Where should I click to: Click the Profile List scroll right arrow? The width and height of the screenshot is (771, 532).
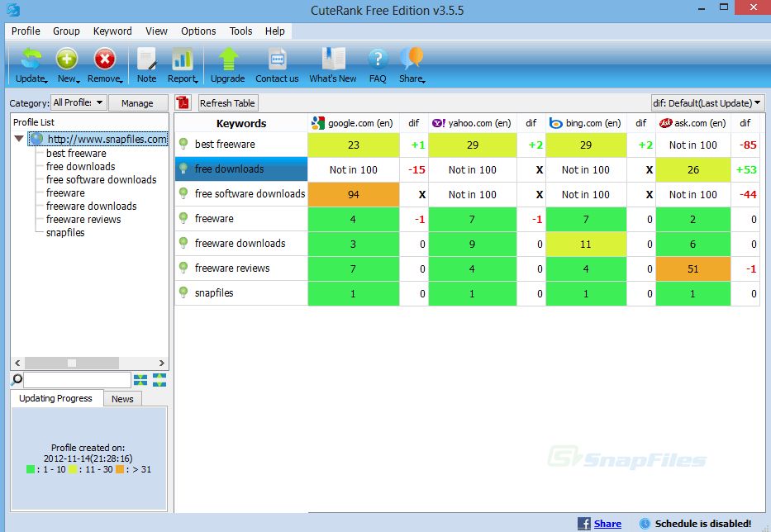click(x=162, y=363)
